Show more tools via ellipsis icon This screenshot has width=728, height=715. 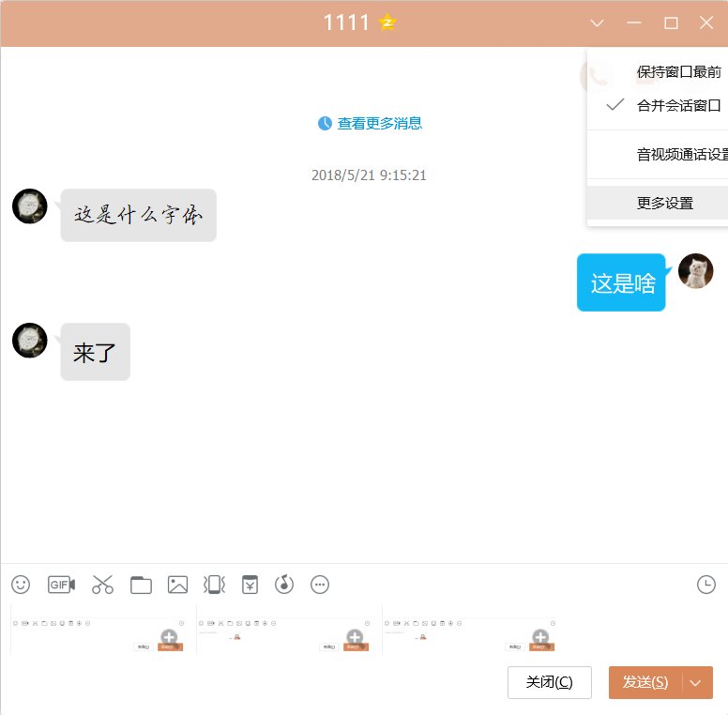coord(320,585)
